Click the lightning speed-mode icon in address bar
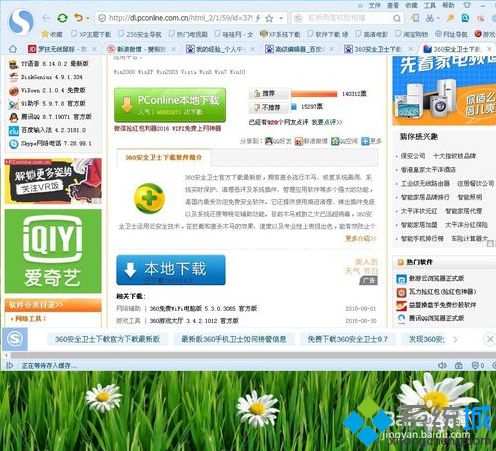The image size is (496, 451). coord(258,18)
